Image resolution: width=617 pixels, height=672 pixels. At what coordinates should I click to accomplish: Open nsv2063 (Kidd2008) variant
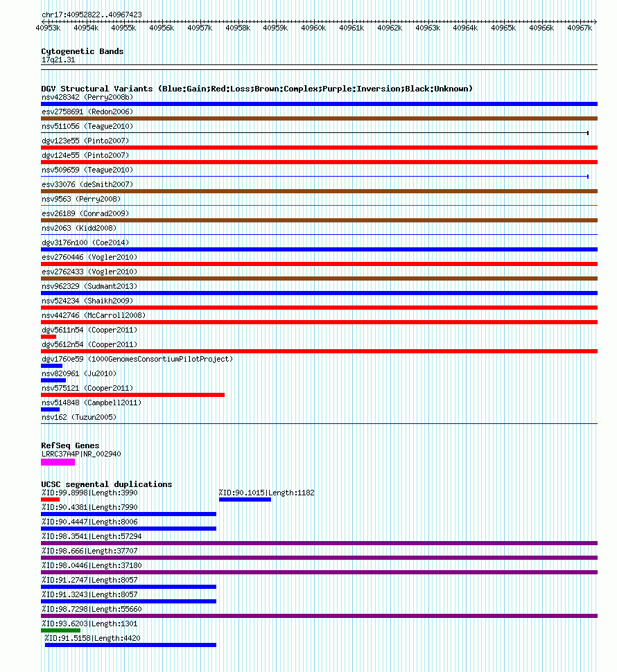(x=79, y=229)
